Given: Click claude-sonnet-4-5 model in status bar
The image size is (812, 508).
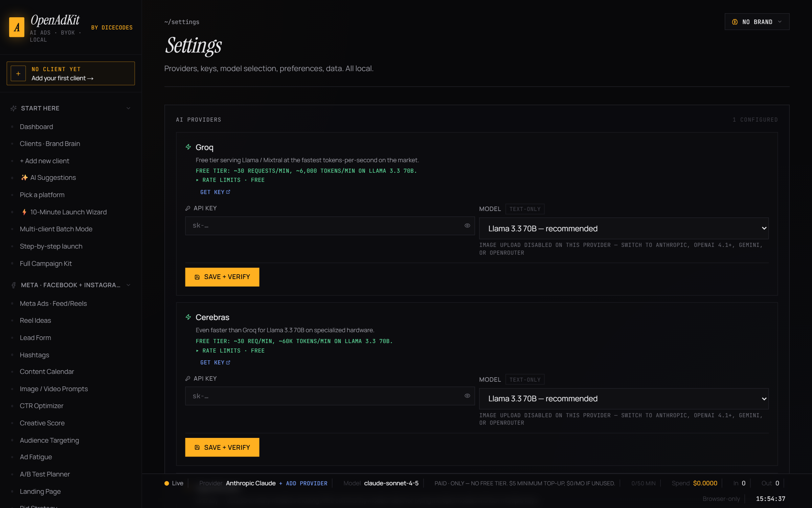Looking at the screenshot, I should tap(391, 483).
